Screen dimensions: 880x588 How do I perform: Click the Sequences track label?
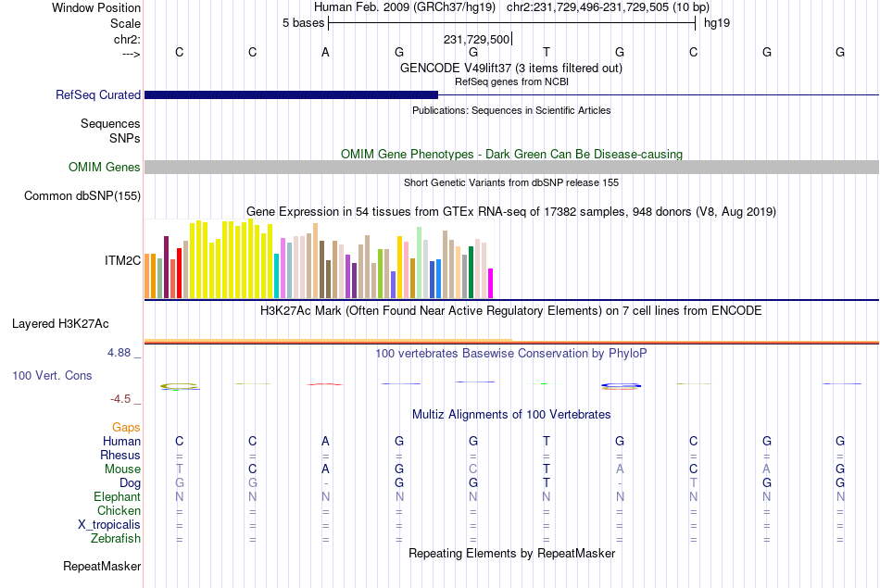click(110, 123)
